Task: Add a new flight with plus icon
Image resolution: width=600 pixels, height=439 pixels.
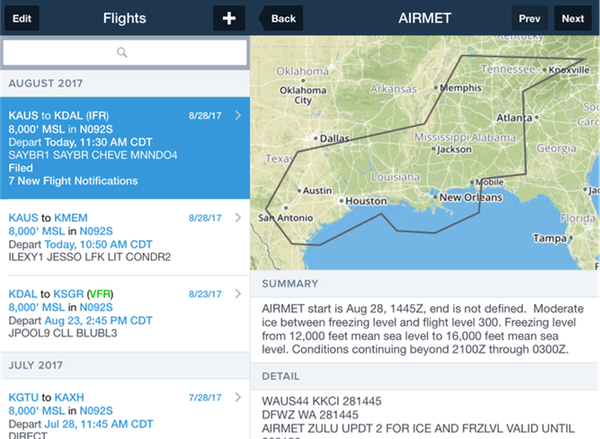Action: pyautogui.click(x=229, y=18)
